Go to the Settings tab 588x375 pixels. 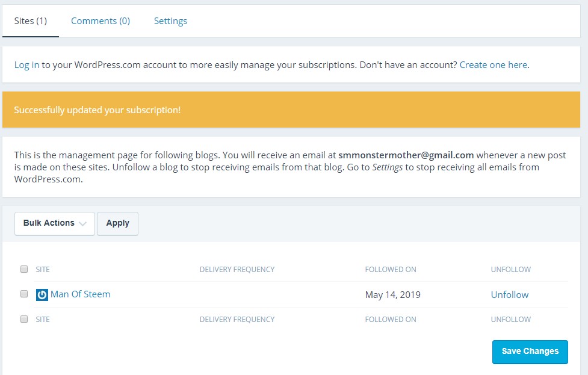click(170, 21)
